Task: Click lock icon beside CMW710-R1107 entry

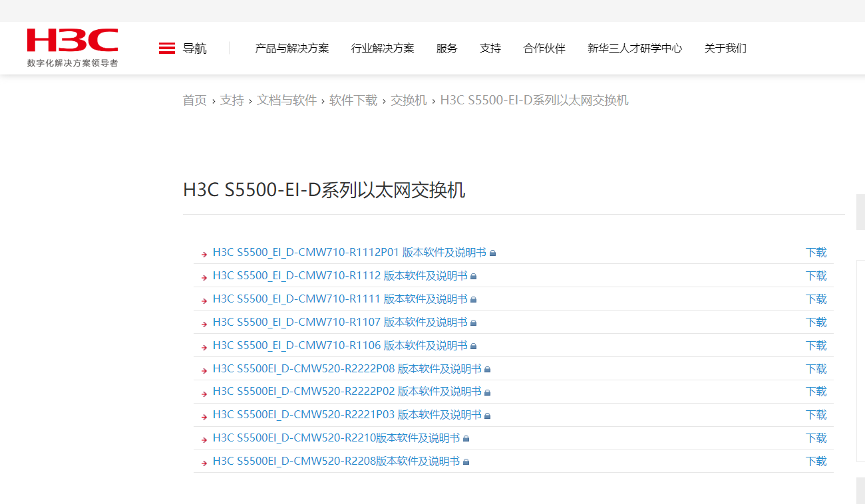Action: coord(474,323)
